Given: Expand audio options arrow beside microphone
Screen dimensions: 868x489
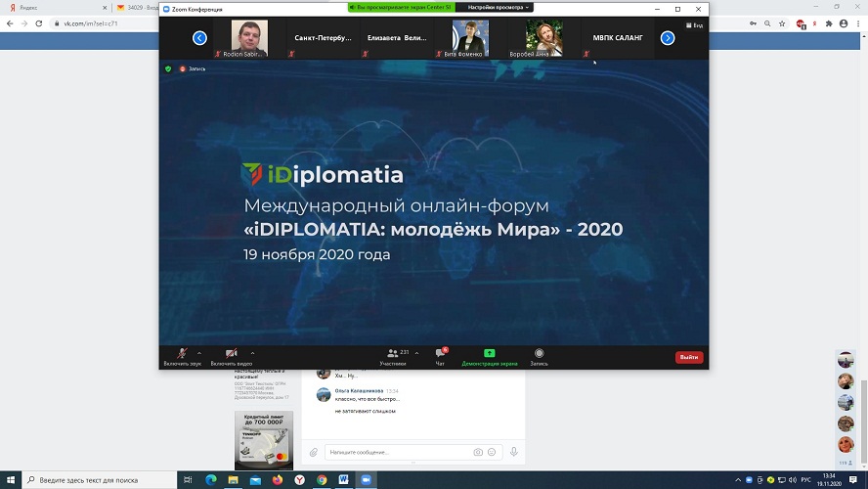Looking at the screenshot, I should click(199, 353).
